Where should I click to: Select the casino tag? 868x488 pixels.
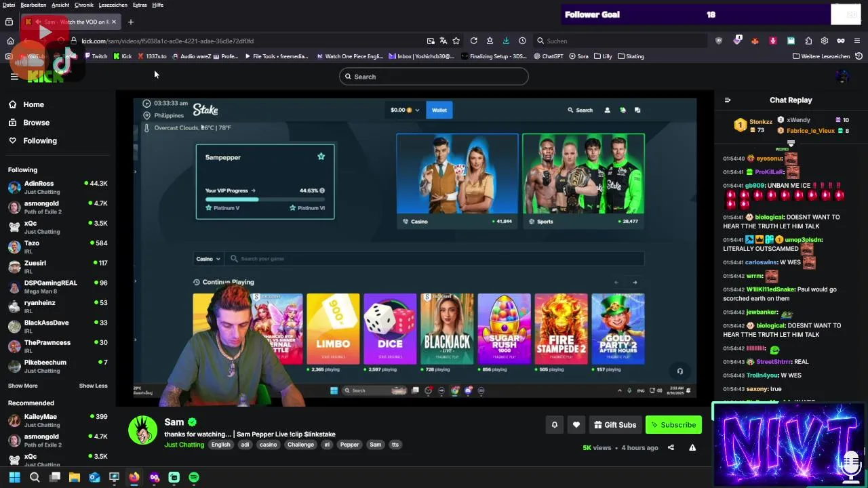point(269,445)
